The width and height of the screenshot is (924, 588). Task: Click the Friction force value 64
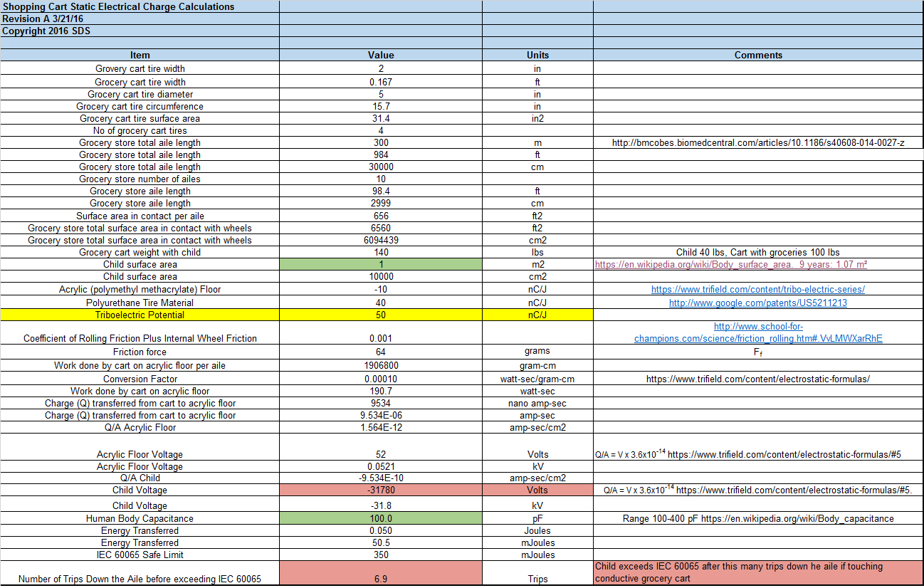tap(380, 352)
